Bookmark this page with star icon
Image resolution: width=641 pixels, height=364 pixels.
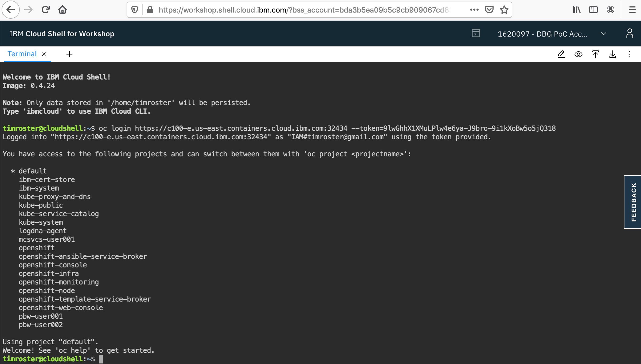coord(504,10)
